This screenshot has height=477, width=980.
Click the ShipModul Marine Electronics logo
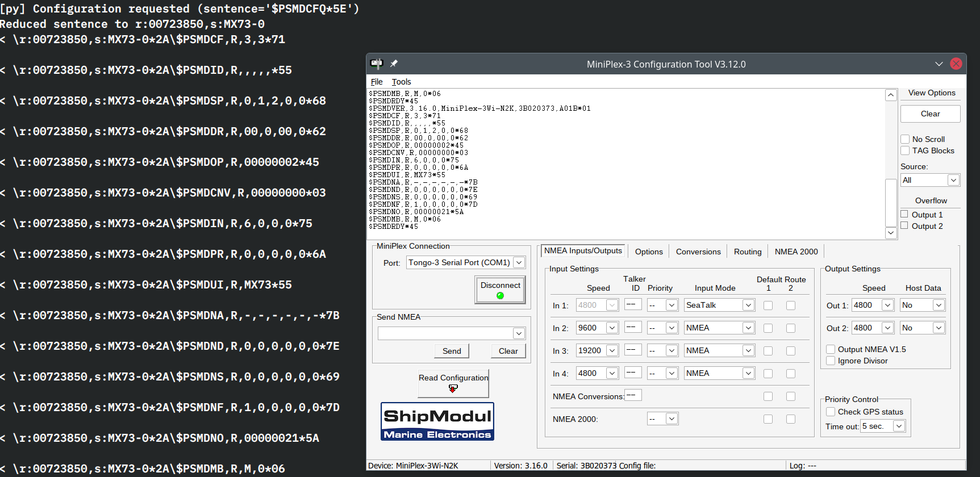tap(437, 421)
